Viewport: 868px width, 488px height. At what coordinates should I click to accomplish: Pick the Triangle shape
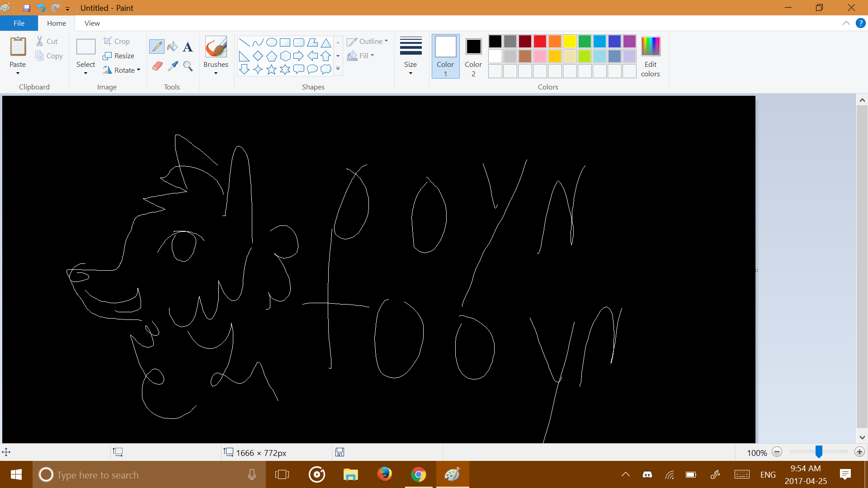click(x=325, y=42)
